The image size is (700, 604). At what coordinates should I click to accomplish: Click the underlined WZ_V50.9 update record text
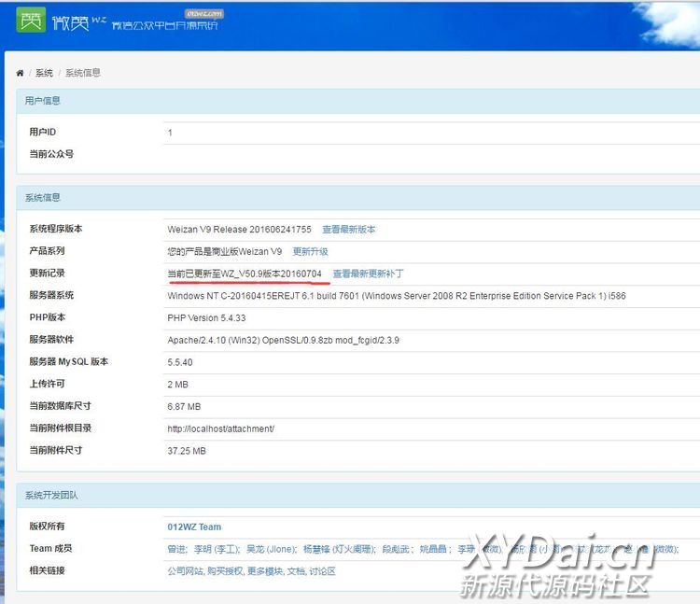[245, 274]
